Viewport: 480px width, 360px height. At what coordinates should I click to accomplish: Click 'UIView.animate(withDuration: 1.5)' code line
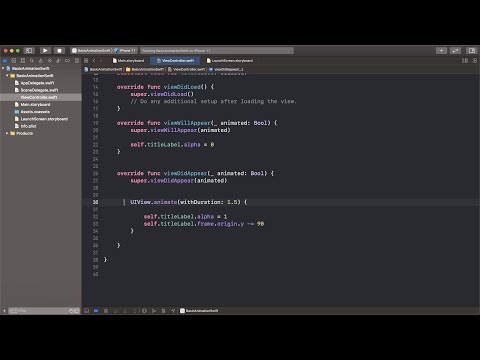click(x=189, y=202)
